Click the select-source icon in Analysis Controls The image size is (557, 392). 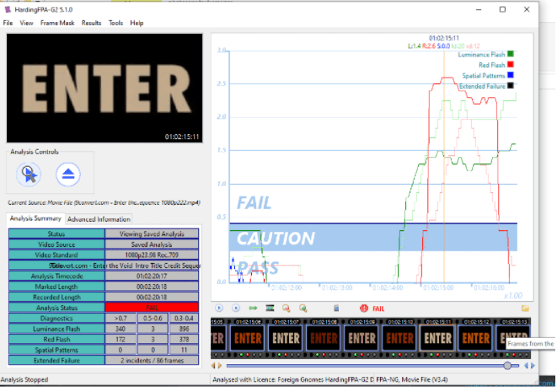tap(29, 175)
